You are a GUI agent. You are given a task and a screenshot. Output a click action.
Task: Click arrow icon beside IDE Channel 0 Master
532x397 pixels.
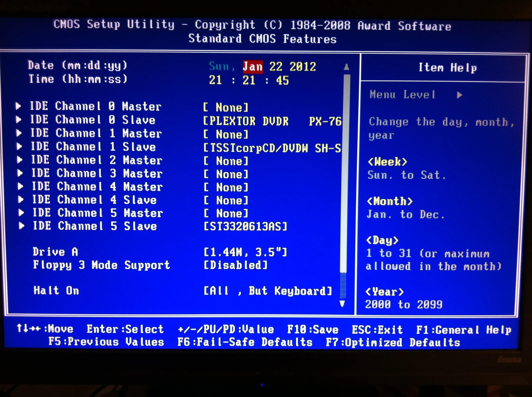coord(18,106)
